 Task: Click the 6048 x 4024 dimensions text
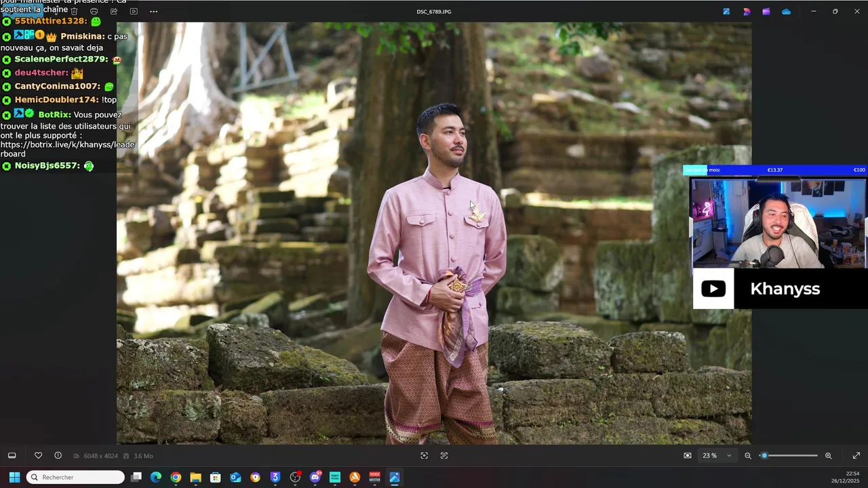[100, 456]
